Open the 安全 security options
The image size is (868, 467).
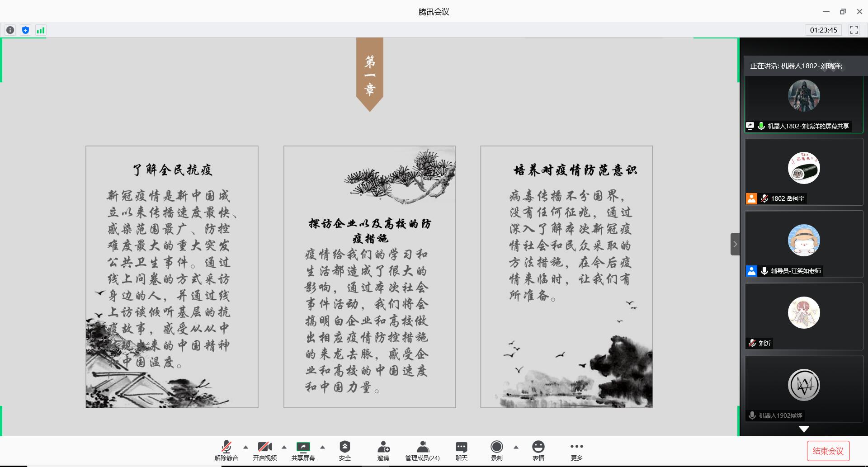(x=344, y=450)
